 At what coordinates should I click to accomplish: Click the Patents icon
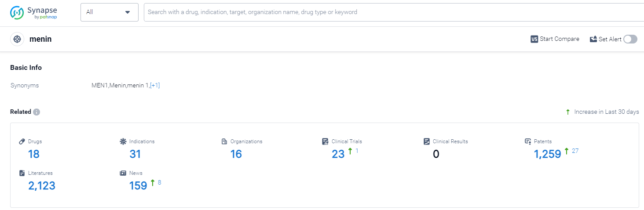pyautogui.click(x=528, y=141)
